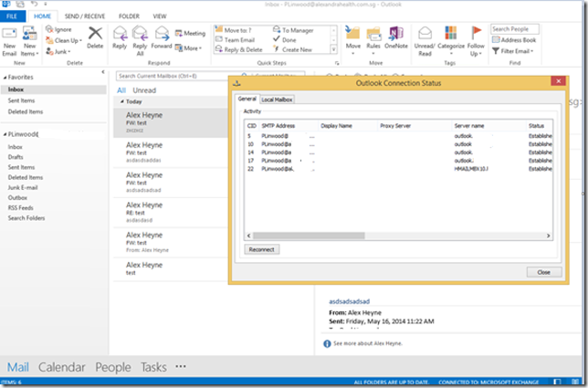Open the FILE tab
This screenshot has height=388, width=588.
point(12,16)
